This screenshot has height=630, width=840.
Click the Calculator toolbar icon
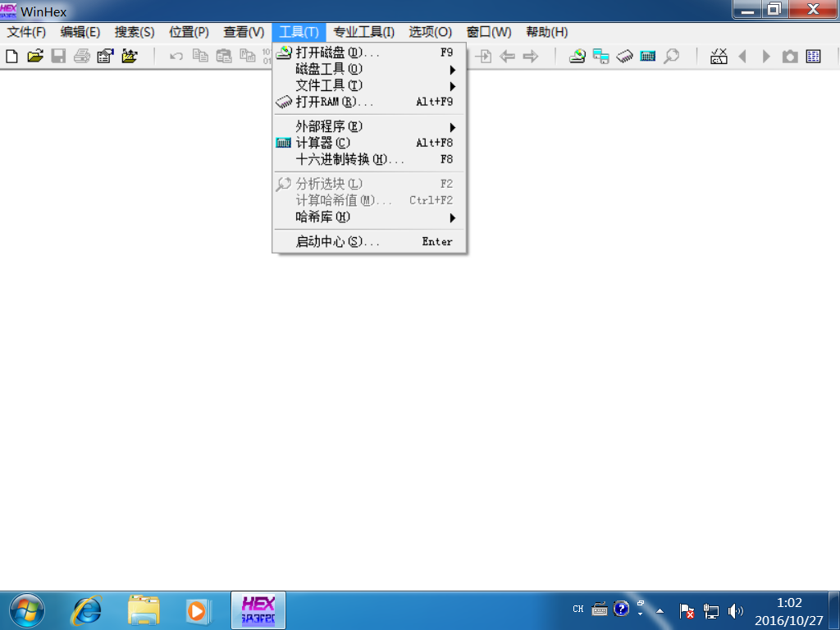(x=648, y=56)
